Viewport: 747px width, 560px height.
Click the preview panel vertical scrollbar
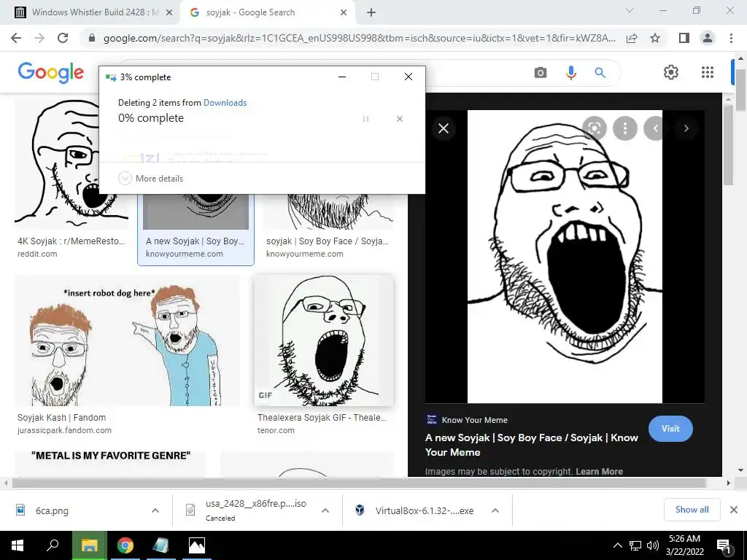click(728, 145)
